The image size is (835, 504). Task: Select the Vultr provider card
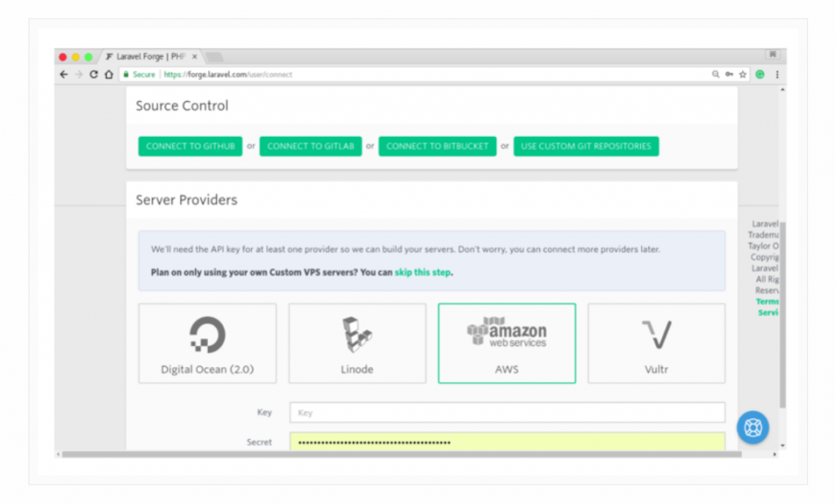[656, 343]
